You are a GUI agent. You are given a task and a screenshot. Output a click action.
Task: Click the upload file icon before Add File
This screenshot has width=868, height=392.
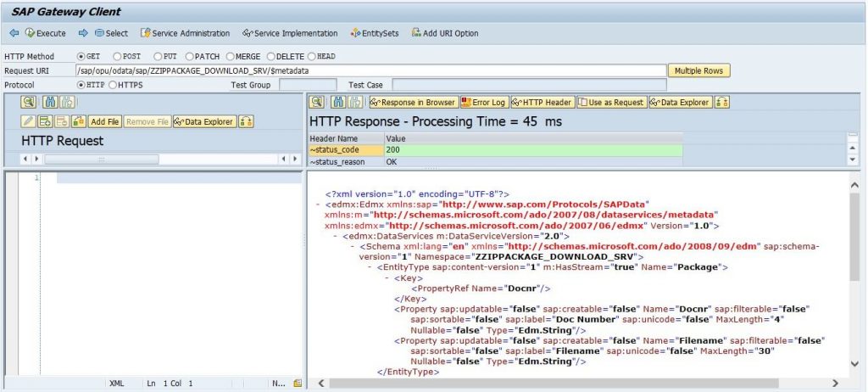(x=79, y=121)
